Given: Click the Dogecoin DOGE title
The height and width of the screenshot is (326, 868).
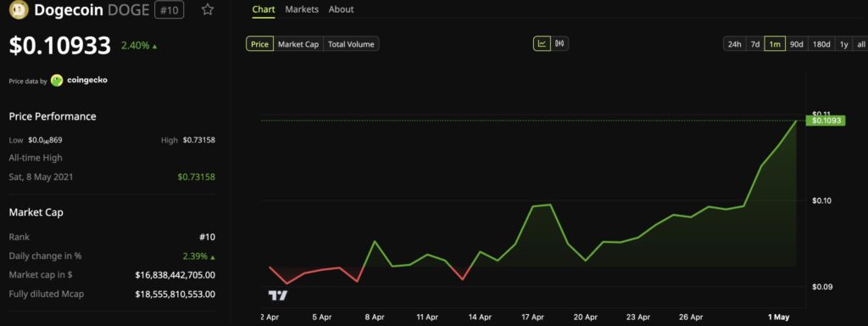Looking at the screenshot, I should coord(92,10).
